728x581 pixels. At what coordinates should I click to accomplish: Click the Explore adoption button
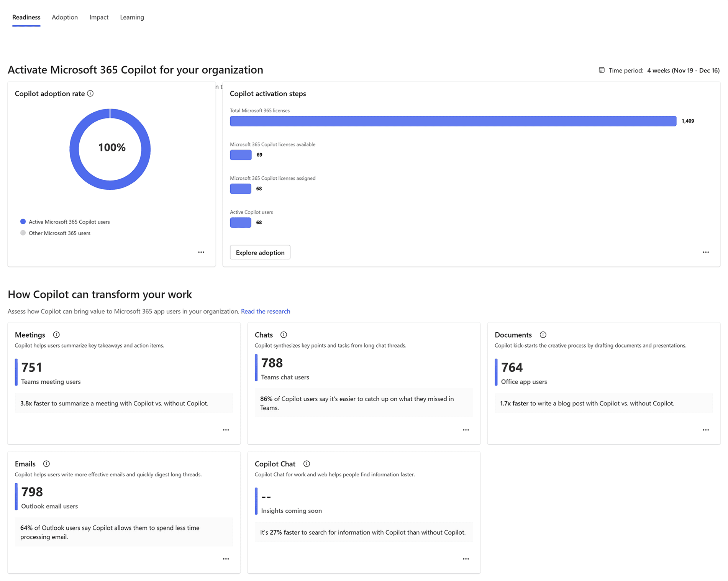point(260,253)
